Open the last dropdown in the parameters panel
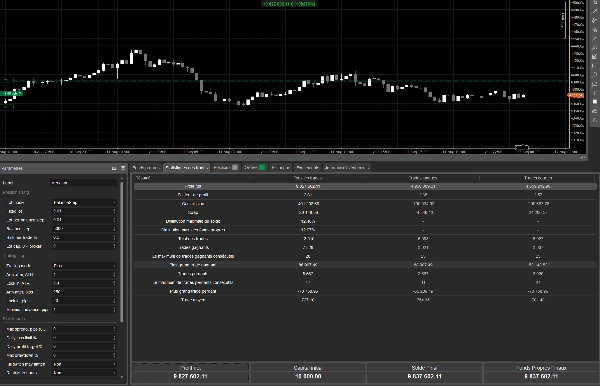Viewport: 600px width, 386px height. pos(84,373)
